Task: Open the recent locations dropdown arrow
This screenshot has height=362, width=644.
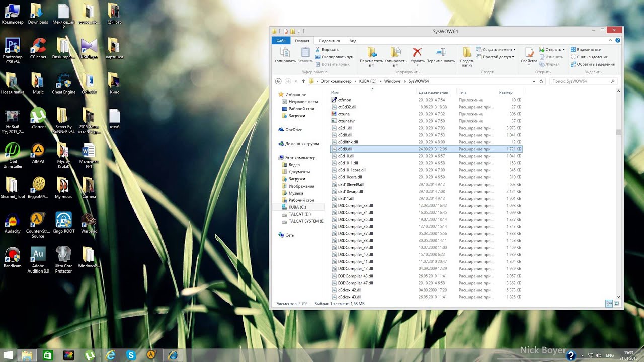Action: click(296, 81)
